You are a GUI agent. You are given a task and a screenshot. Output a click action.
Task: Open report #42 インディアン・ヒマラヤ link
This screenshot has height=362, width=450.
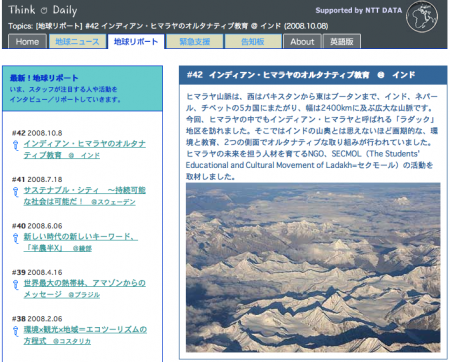(x=85, y=149)
